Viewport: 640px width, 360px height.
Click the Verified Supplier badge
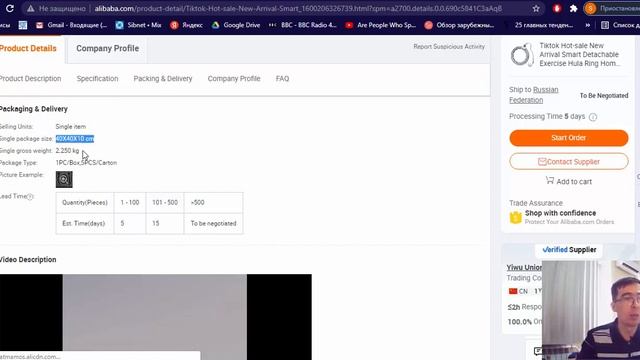tap(569, 249)
